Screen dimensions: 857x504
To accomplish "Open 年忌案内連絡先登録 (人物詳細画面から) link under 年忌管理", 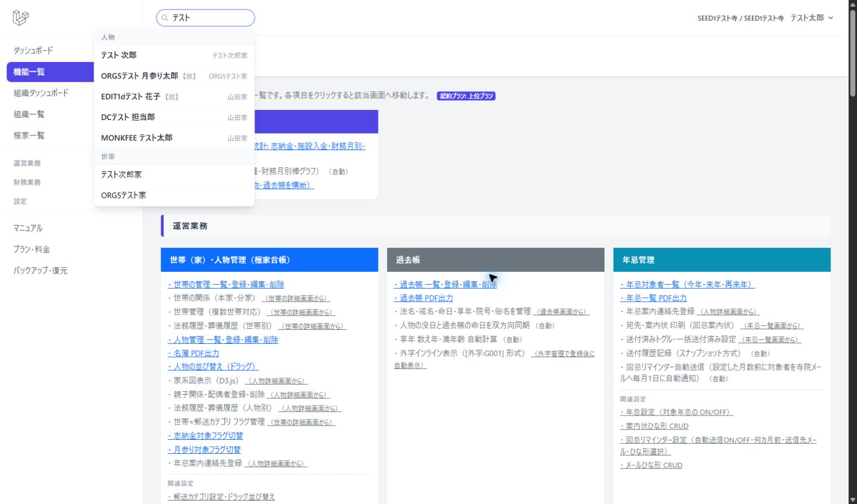I will click(x=728, y=312).
